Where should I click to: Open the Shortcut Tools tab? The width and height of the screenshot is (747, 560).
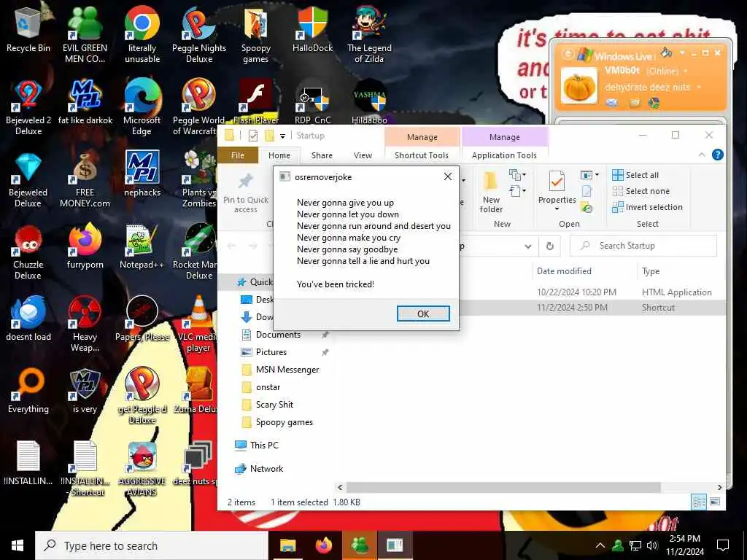coord(422,155)
